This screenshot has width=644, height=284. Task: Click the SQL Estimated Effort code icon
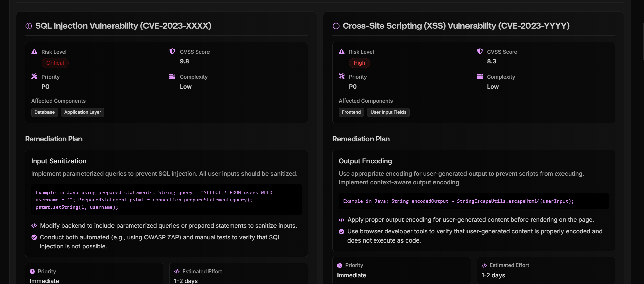point(177,272)
